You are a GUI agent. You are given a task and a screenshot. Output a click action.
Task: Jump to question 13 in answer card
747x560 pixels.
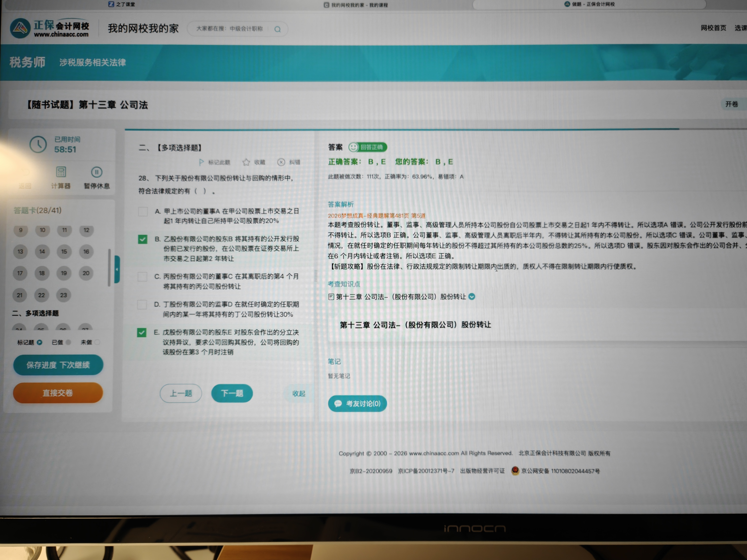pyautogui.click(x=20, y=252)
